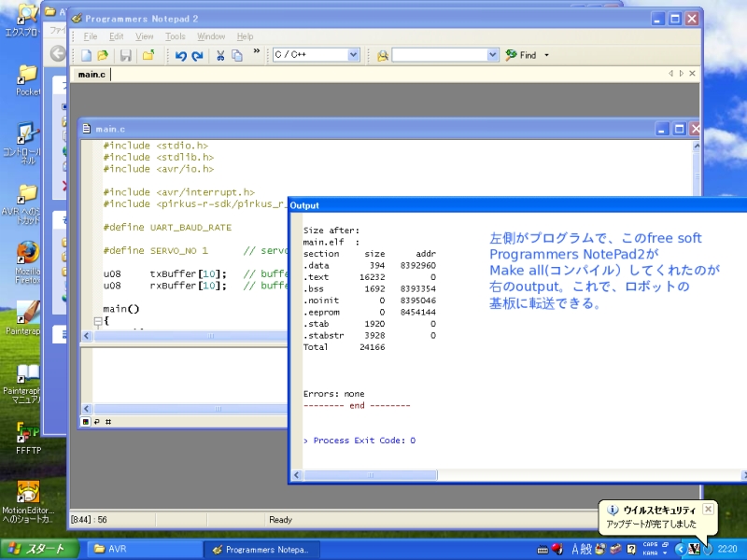Viewport: 747px width, 560px height.
Task: Open the C / C++ language scheme dropdown
Action: (x=353, y=55)
